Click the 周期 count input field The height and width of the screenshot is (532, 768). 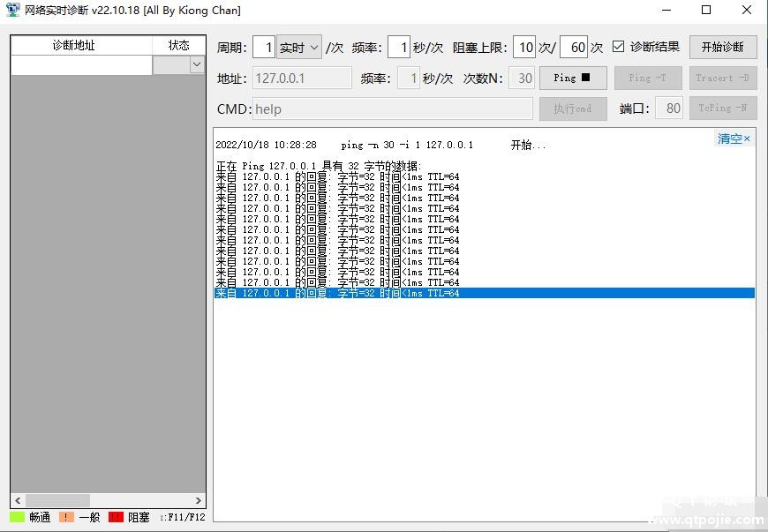click(x=264, y=48)
